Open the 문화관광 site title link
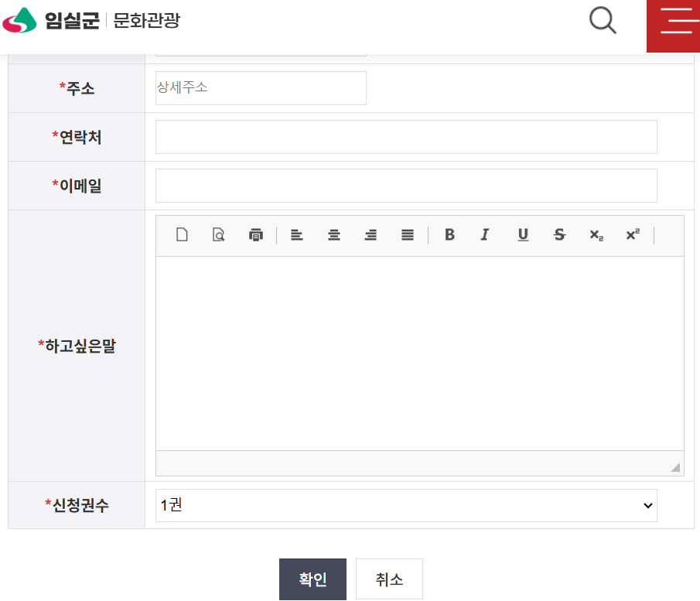The height and width of the screenshot is (601, 700). pyautogui.click(x=146, y=21)
